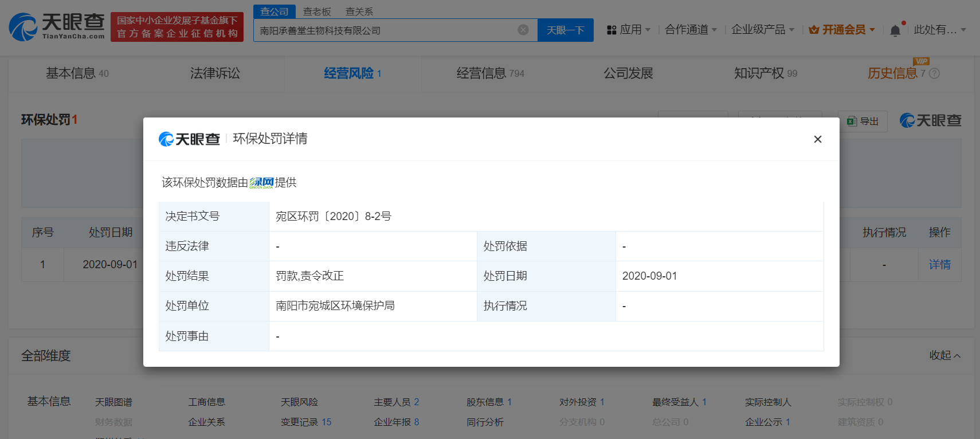Clear the search box text
The height and width of the screenshot is (439, 980).
point(523,30)
